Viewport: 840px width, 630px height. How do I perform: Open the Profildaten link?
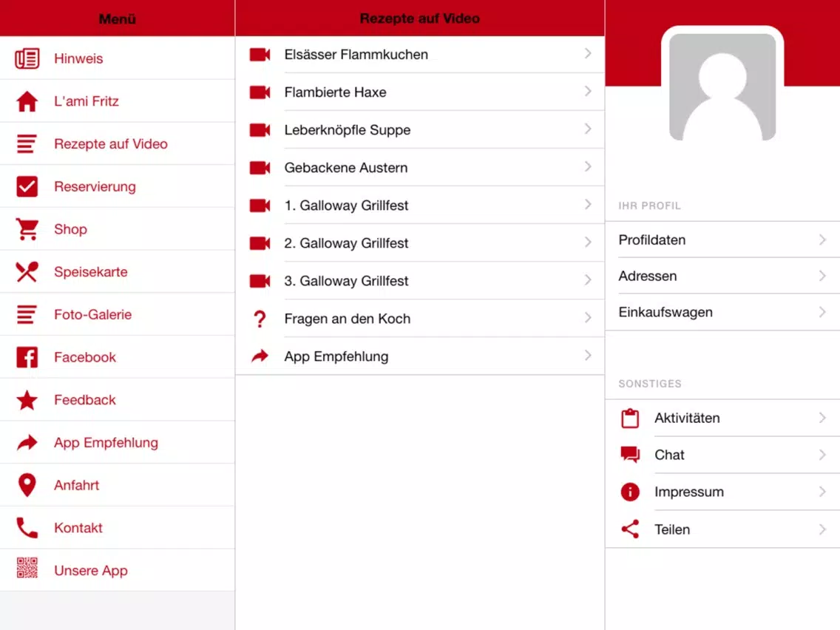point(722,240)
